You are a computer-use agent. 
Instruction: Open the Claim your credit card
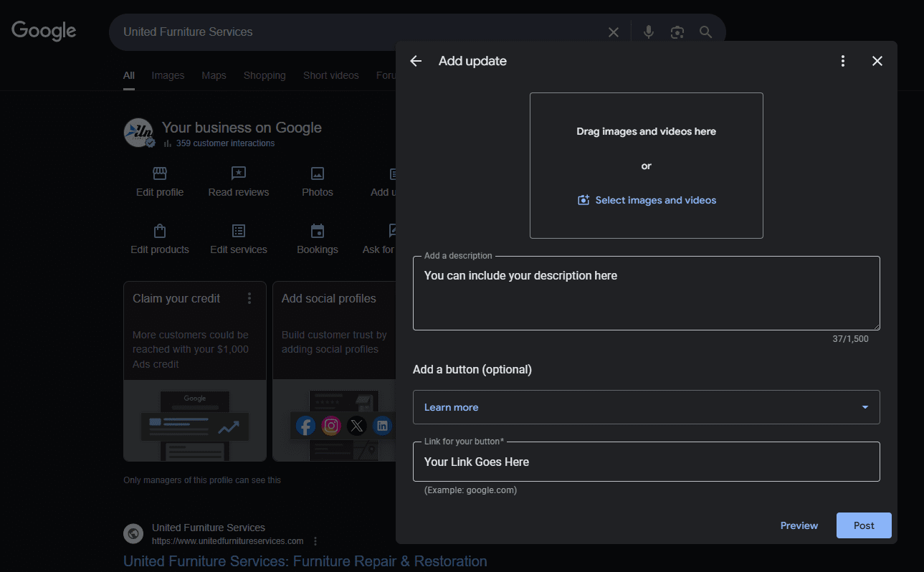tap(195, 371)
